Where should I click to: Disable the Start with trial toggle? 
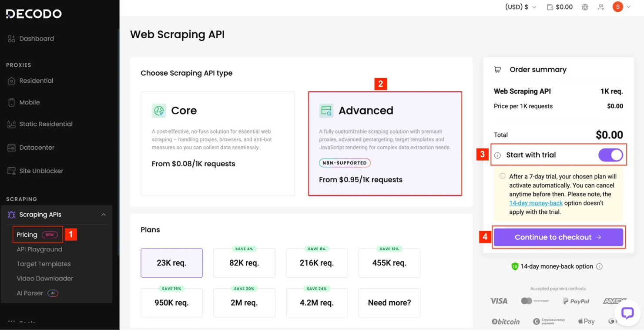[x=610, y=155]
